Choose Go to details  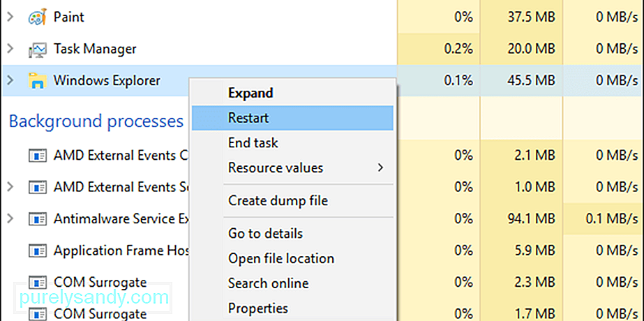point(292,234)
